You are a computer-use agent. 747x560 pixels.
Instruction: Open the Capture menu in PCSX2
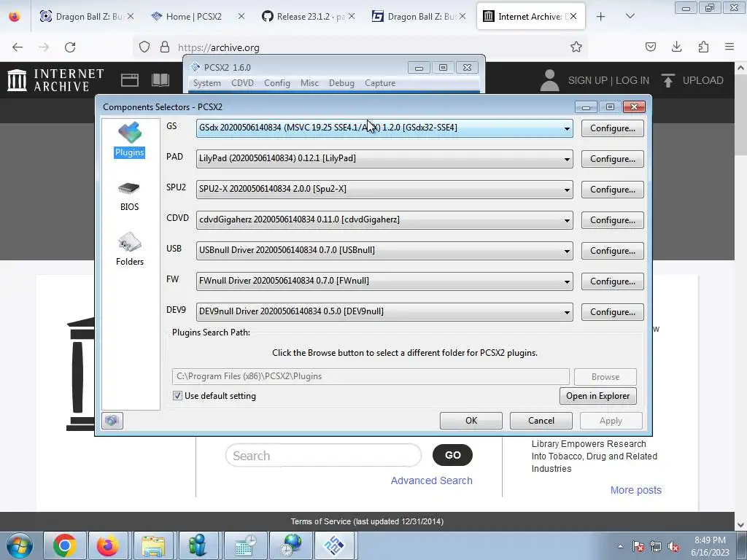pyautogui.click(x=379, y=83)
